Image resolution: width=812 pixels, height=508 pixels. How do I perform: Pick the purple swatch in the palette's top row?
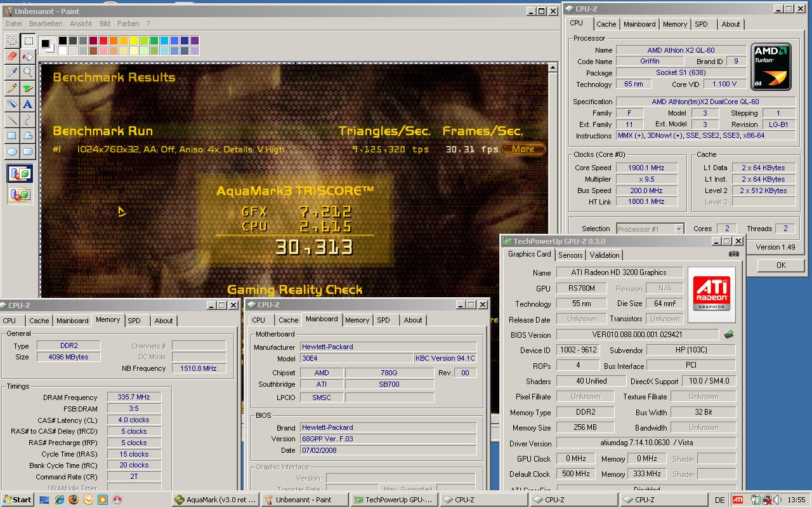(195, 41)
